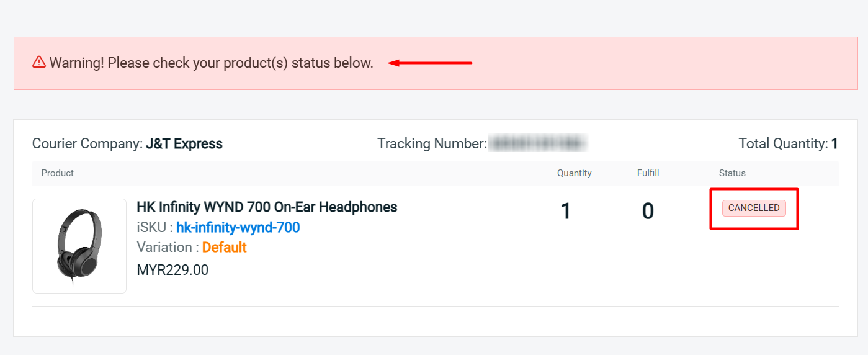The height and width of the screenshot is (355, 868).
Task: Click the warning triangle icon
Action: click(39, 62)
